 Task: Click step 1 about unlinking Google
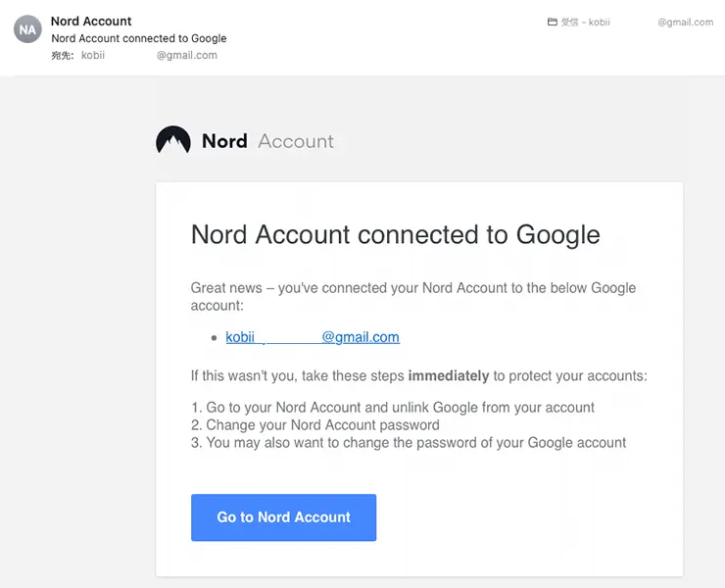[x=393, y=407]
